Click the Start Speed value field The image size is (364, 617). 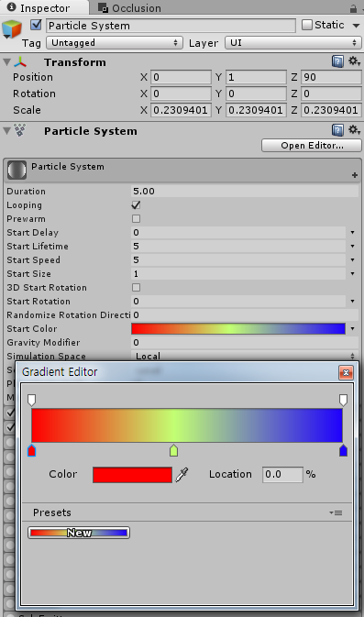click(x=238, y=260)
